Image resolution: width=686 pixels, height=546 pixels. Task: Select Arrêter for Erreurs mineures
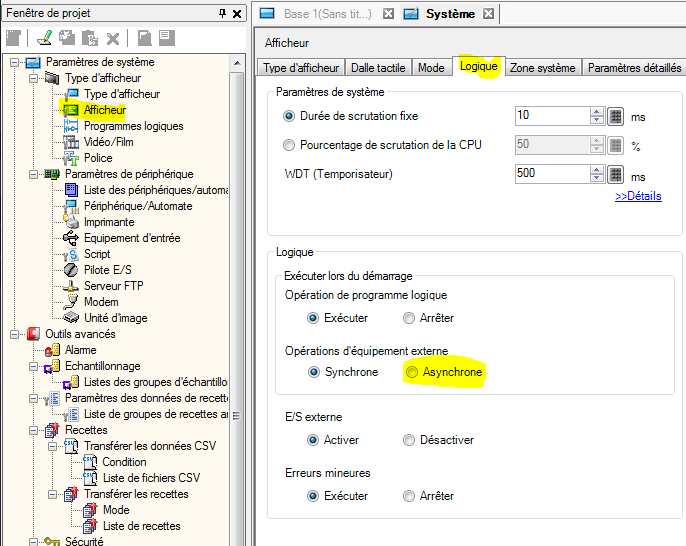[409, 496]
